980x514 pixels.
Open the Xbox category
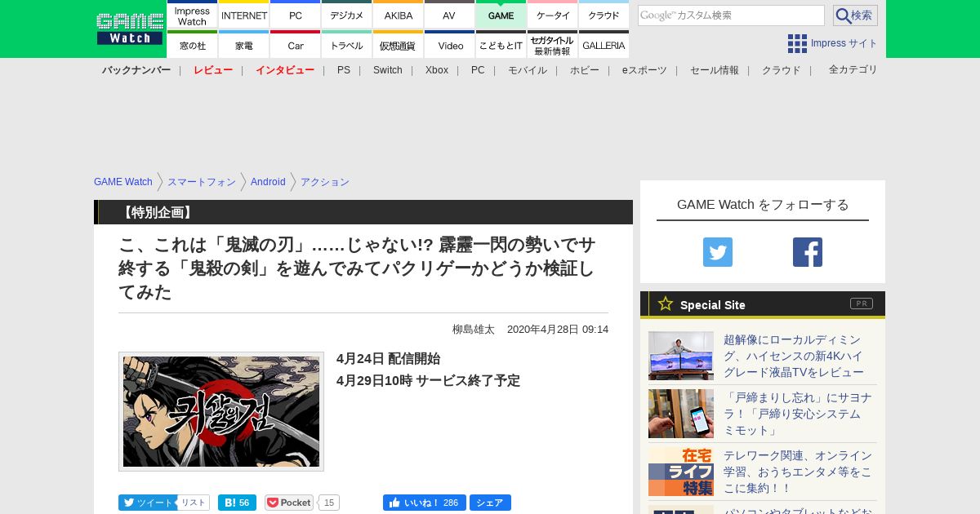point(437,70)
